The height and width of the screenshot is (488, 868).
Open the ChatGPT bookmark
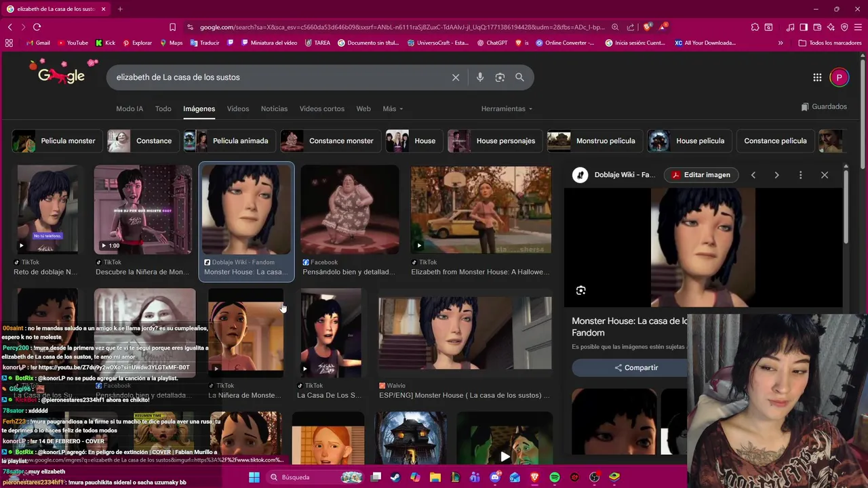tap(492, 43)
